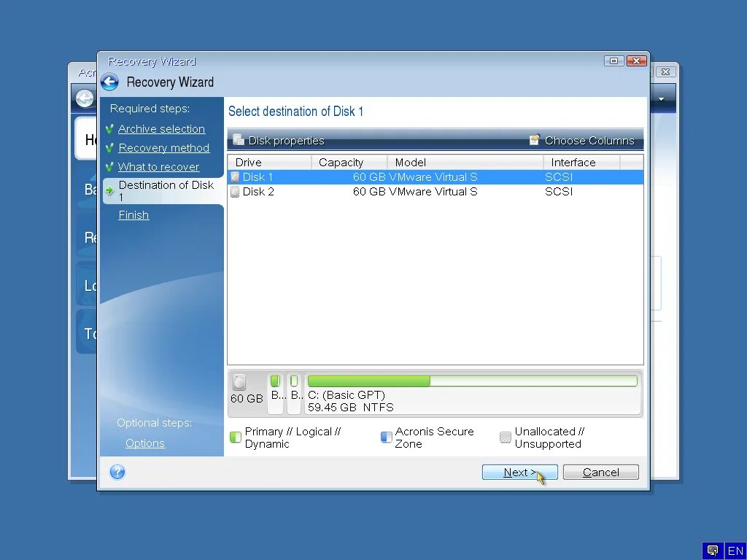This screenshot has width=747, height=560.
Task: Click the 60 GB hard disk icon in the disk map
Action: pyautogui.click(x=239, y=382)
